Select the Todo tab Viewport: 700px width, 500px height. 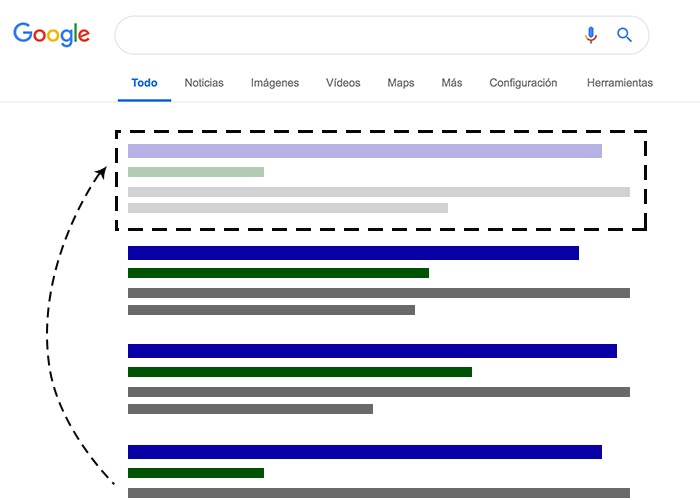144,83
